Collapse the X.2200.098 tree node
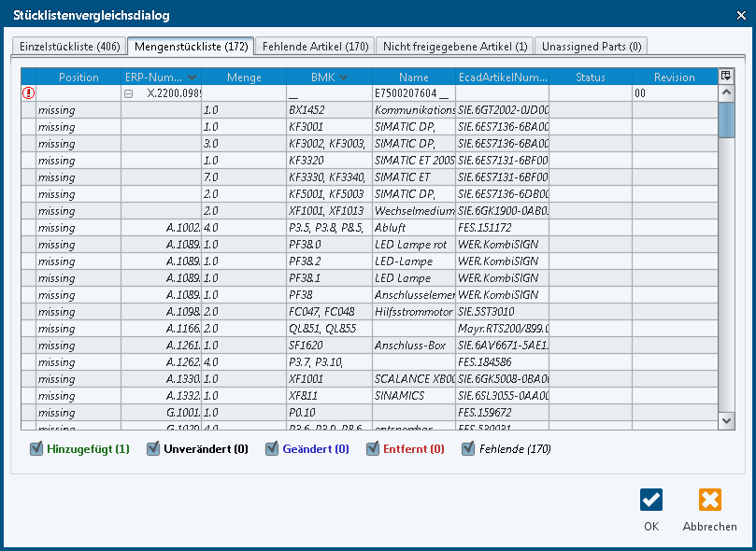Image resolution: width=756 pixels, height=551 pixels. (x=129, y=93)
